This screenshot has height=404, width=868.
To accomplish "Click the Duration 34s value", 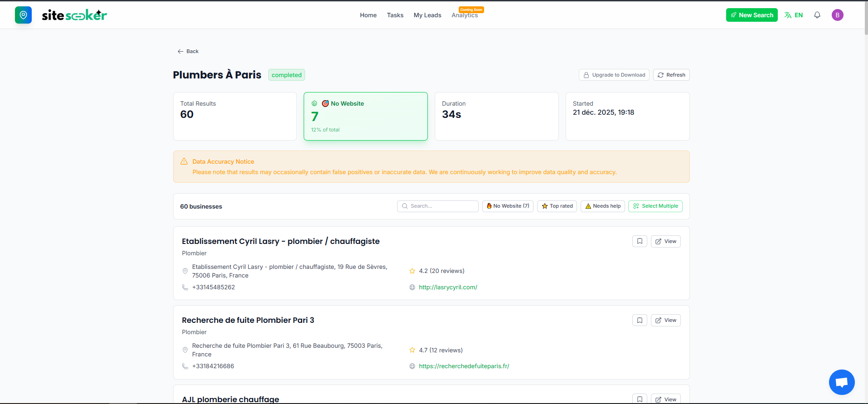I will (451, 114).
